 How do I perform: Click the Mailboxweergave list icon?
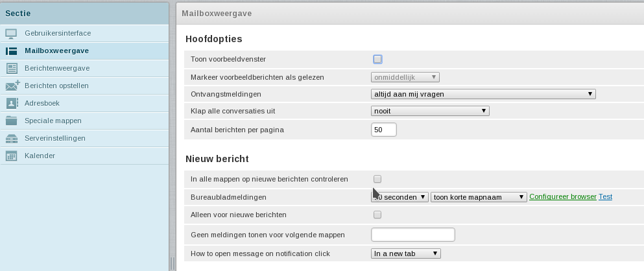(x=12, y=51)
